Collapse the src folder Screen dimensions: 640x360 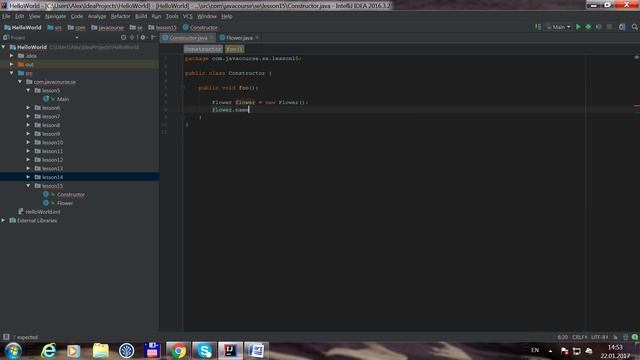12,73
